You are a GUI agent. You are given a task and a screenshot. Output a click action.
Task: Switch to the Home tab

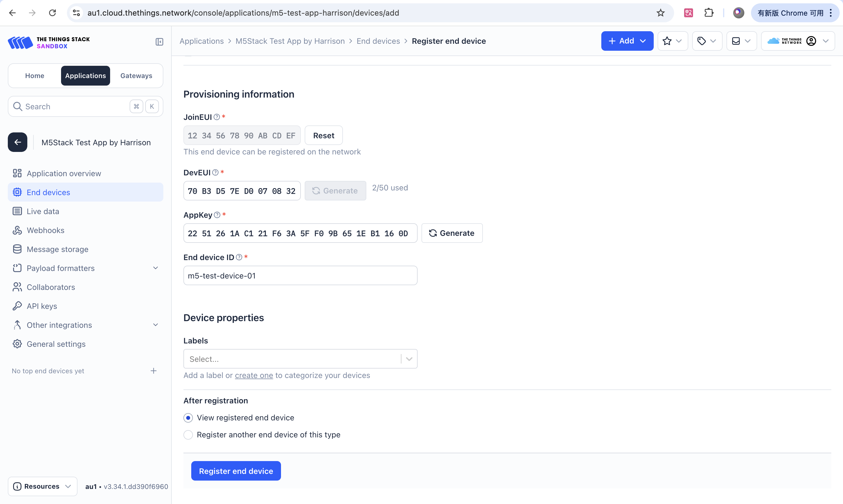35,75
